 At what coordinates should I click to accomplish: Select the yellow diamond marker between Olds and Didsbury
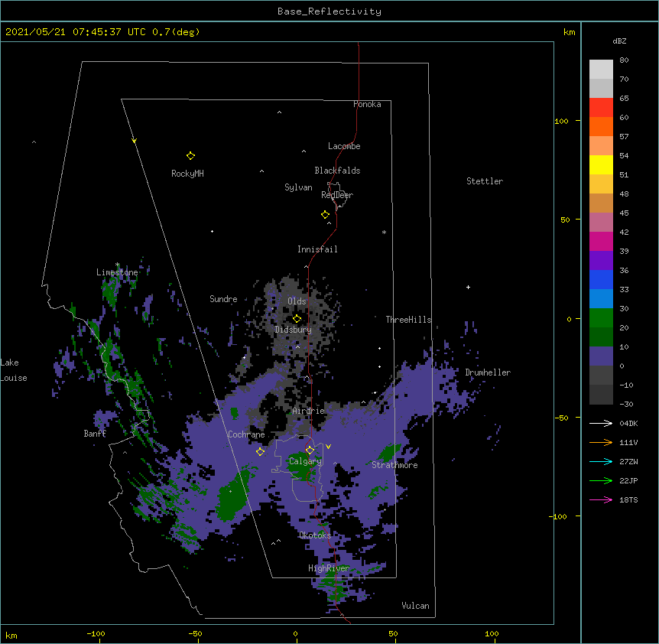(x=297, y=319)
